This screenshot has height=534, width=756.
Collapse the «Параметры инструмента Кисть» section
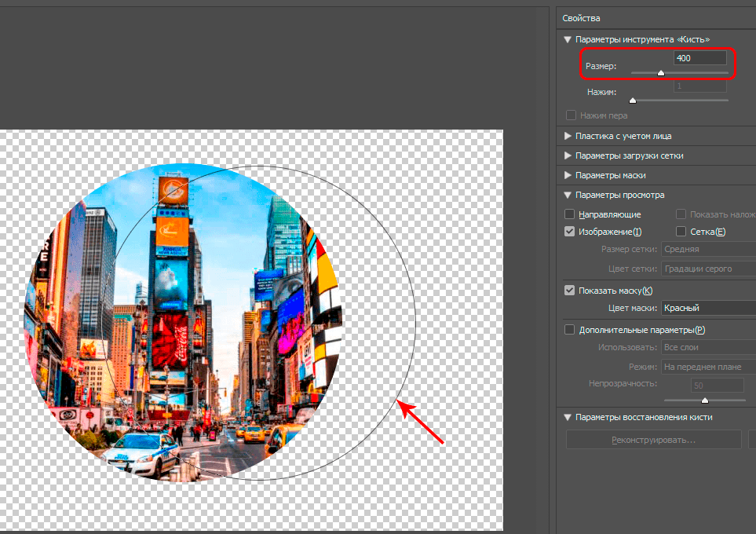568,38
